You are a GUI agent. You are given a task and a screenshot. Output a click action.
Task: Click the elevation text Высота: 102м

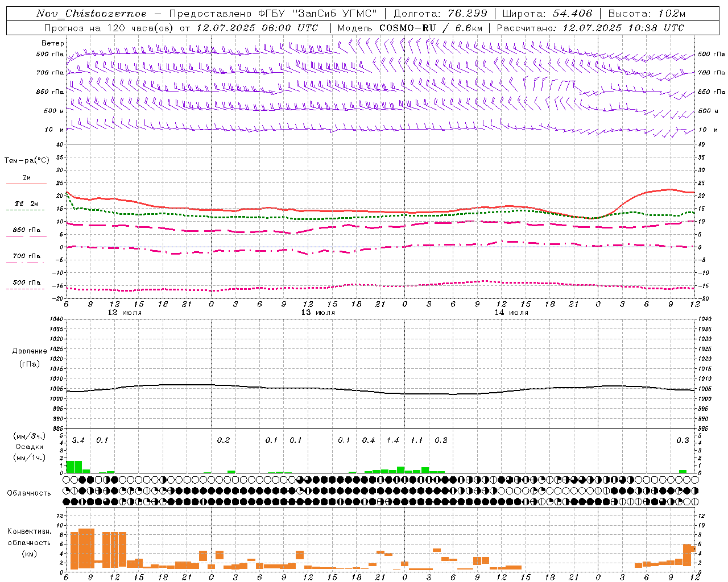647,14
